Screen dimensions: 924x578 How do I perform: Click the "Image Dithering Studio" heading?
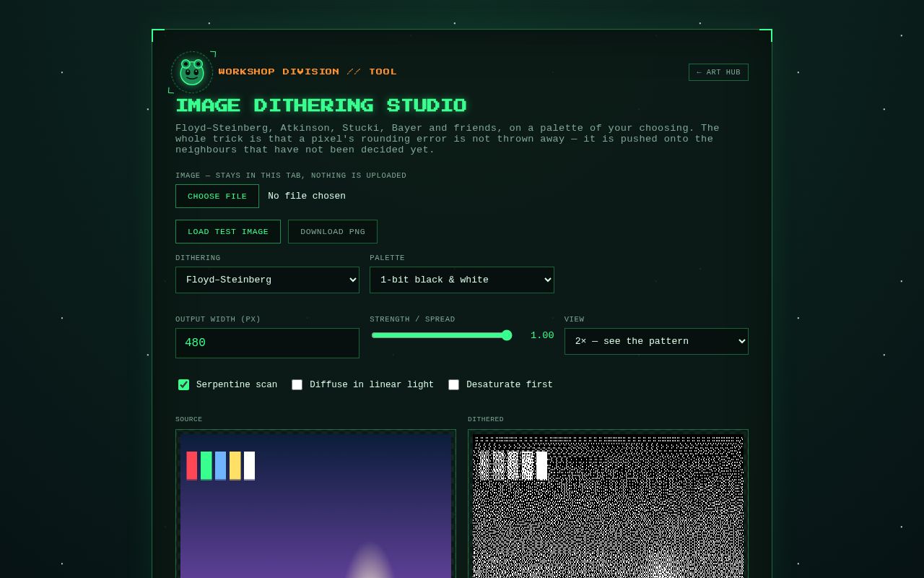click(x=321, y=105)
